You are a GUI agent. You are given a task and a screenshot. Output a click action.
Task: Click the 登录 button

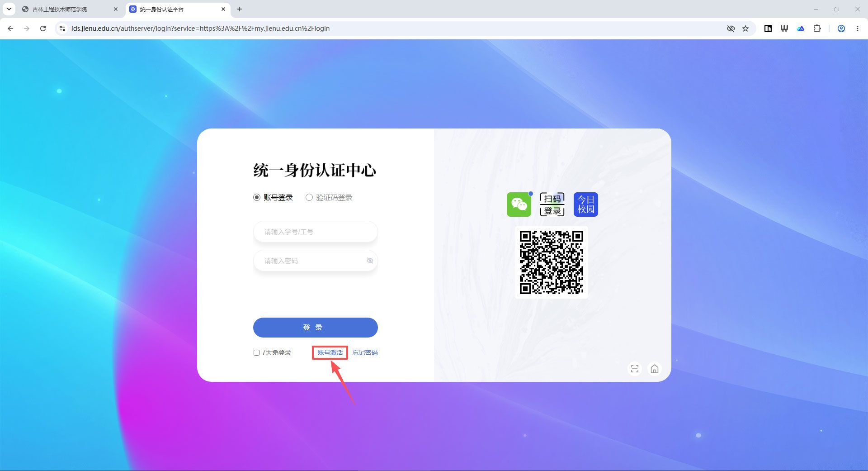click(x=316, y=328)
